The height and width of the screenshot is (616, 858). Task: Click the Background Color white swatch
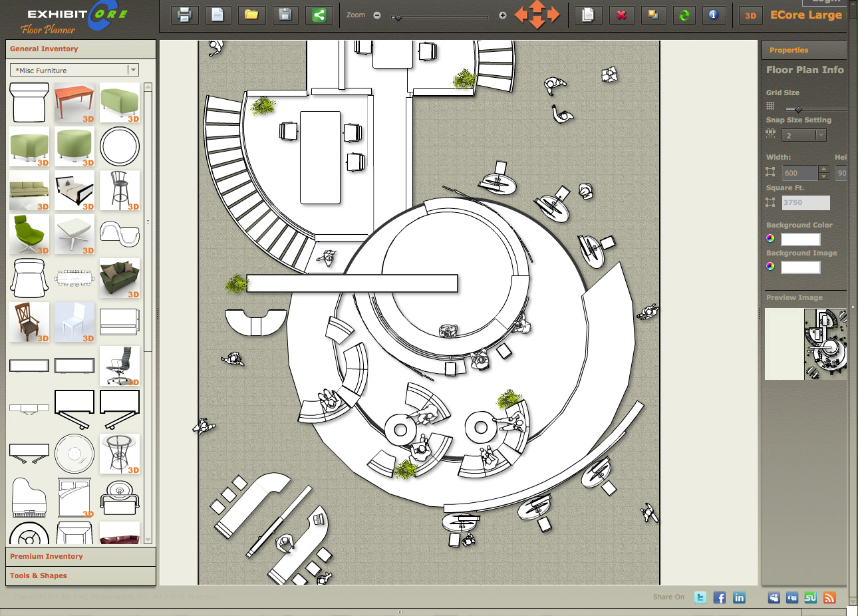coord(800,239)
